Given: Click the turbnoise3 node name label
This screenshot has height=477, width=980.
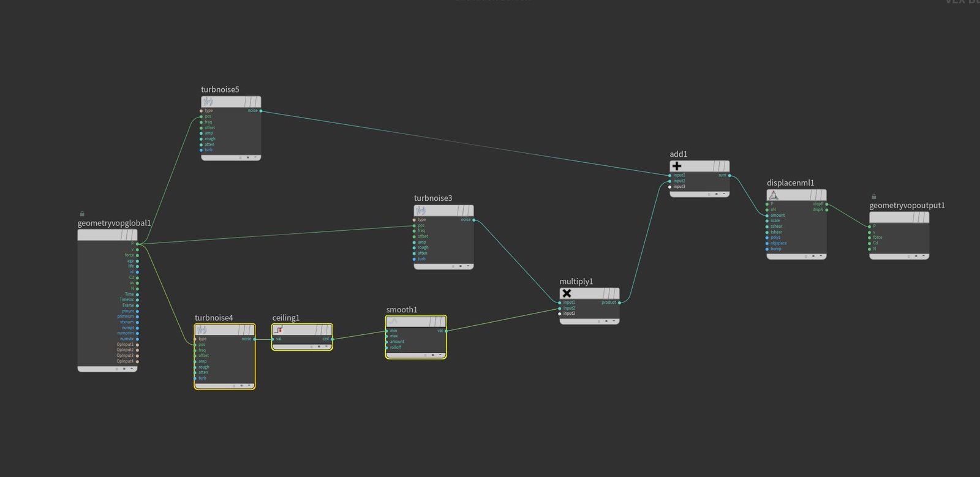Looking at the screenshot, I should [433, 198].
